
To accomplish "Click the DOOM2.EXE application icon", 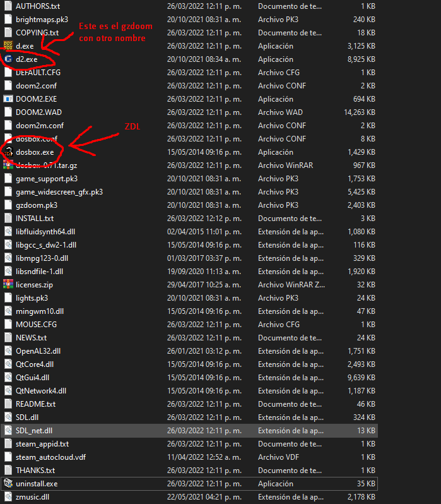I will click(8, 99).
